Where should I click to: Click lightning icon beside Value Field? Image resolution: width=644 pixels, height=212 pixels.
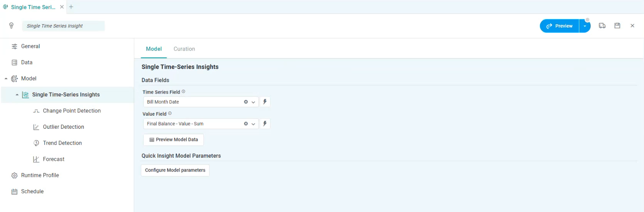click(265, 124)
